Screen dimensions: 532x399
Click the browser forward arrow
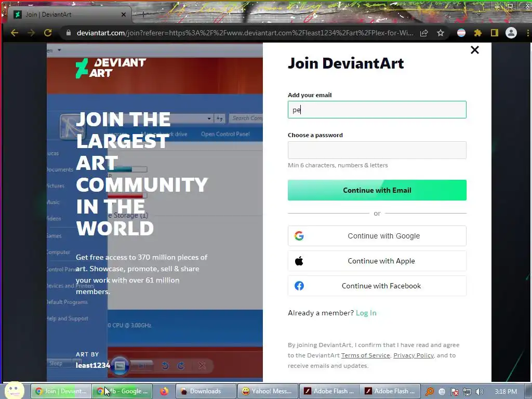(x=31, y=33)
